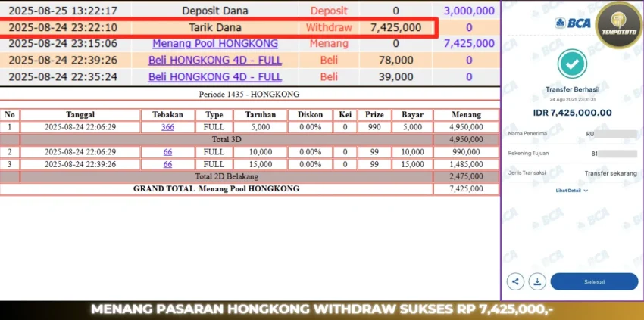
Task: Click the Taruhan column header
Action: (x=261, y=115)
